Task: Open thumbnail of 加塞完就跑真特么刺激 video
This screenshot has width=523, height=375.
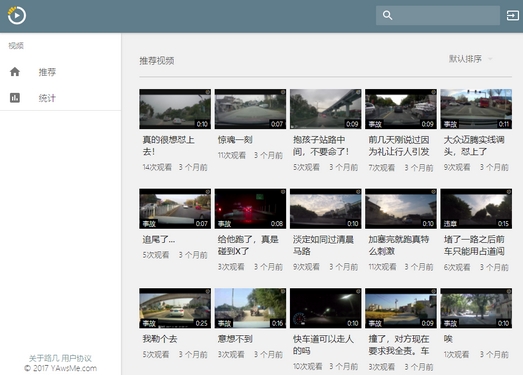Action: click(401, 209)
